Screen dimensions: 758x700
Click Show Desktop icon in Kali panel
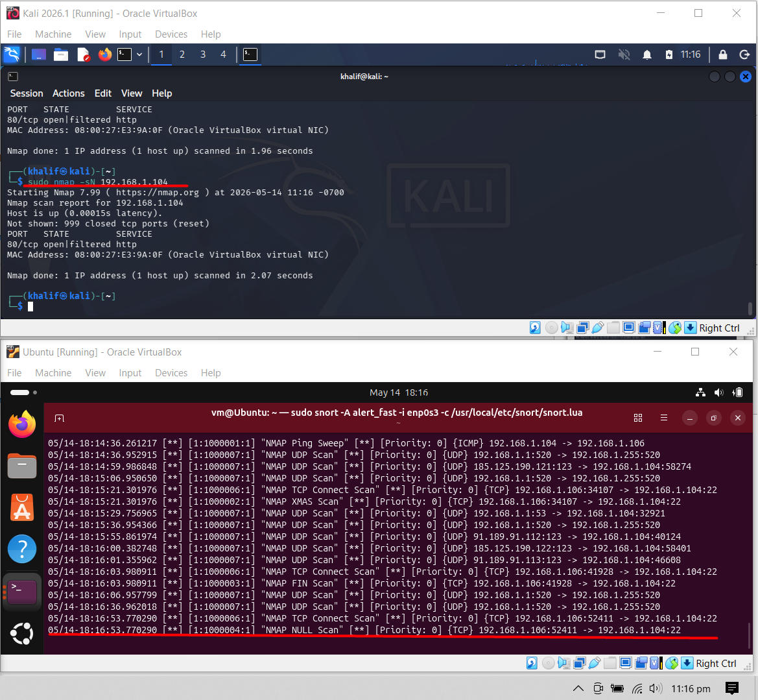[x=39, y=54]
